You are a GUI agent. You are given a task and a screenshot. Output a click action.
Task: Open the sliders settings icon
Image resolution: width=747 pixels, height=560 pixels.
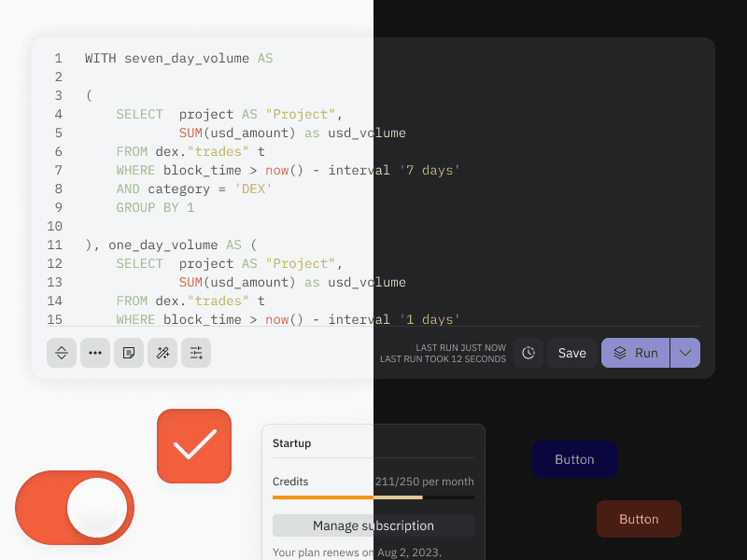click(196, 353)
